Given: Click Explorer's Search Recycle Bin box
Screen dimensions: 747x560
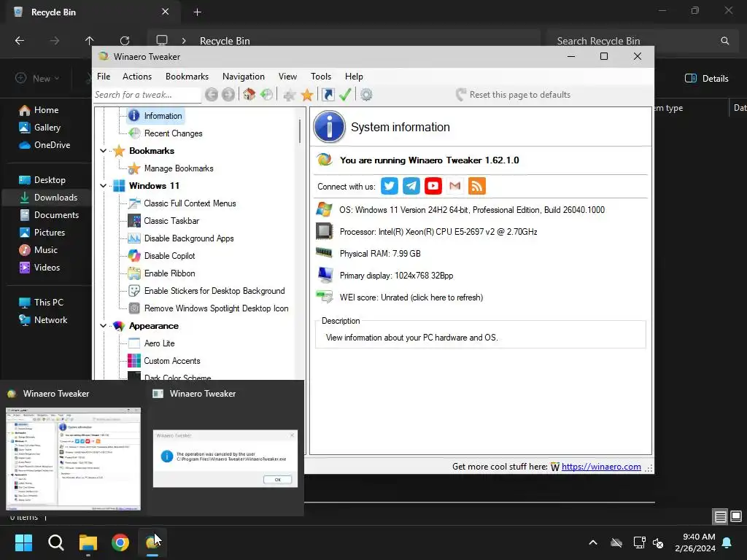Looking at the screenshot, I should click(642, 41).
